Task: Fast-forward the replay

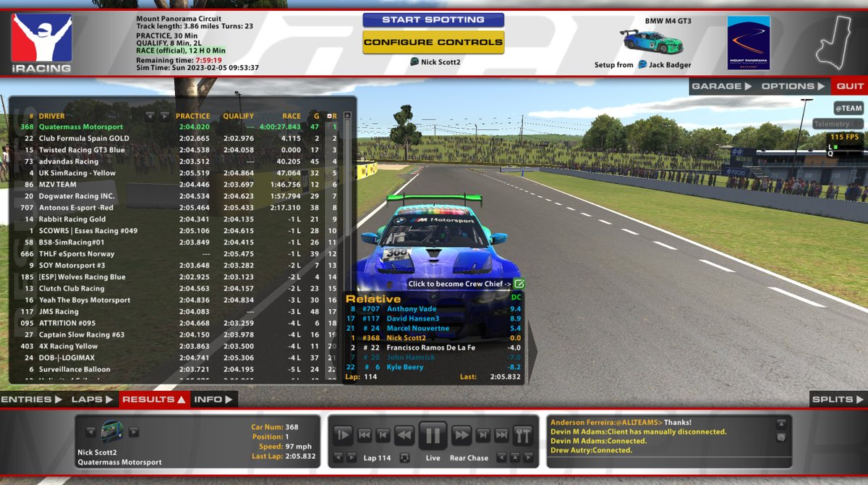Action: pyautogui.click(x=461, y=434)
